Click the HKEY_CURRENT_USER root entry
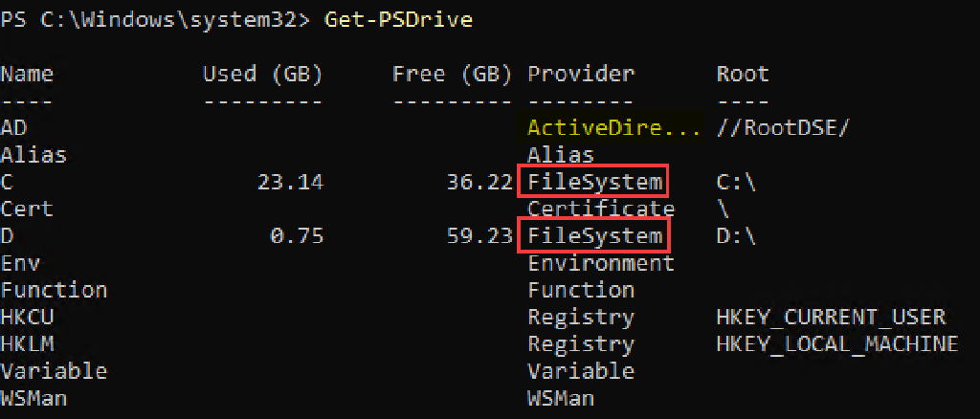The height and width of the screenshot is (419, 980). point(831,317)
